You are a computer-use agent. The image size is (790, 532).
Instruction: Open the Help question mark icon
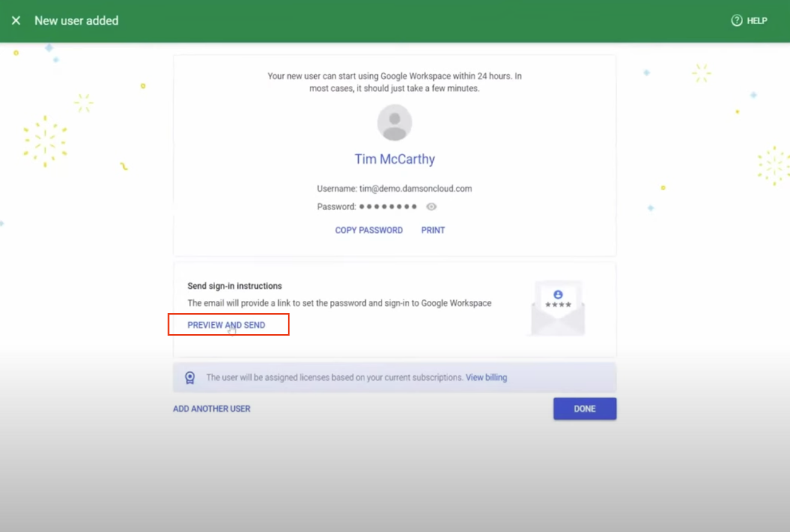[737, 20]
